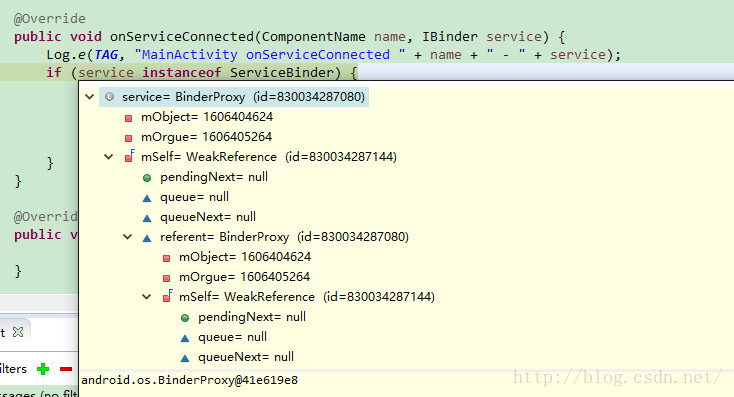Select nested mObject= 1606404624 row

245,257
